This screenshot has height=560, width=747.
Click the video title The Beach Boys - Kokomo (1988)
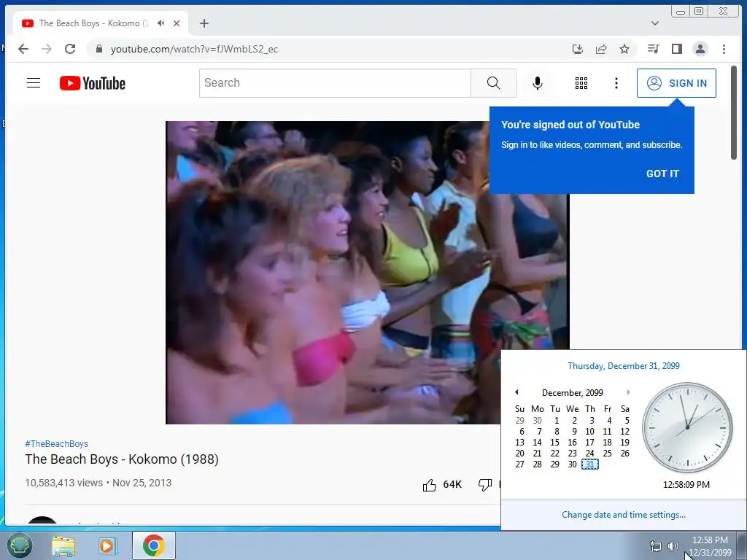coord(122,459)
